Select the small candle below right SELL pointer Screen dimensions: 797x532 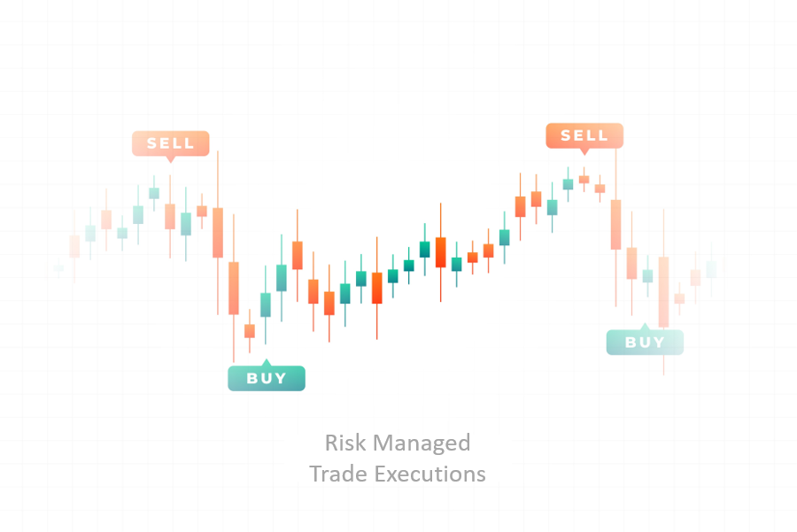[x=584, y=179]
